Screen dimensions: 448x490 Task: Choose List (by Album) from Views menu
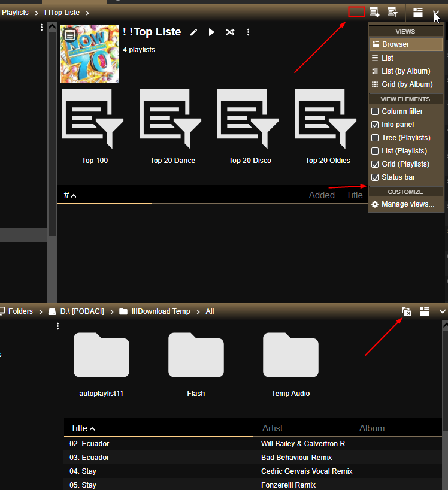click(405, 71)
